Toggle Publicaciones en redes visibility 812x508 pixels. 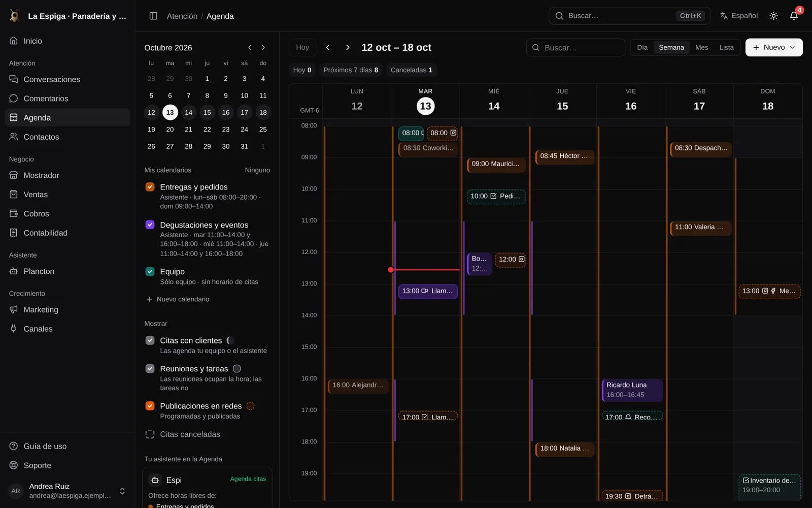pyautogui.click(x=150, y=405)
